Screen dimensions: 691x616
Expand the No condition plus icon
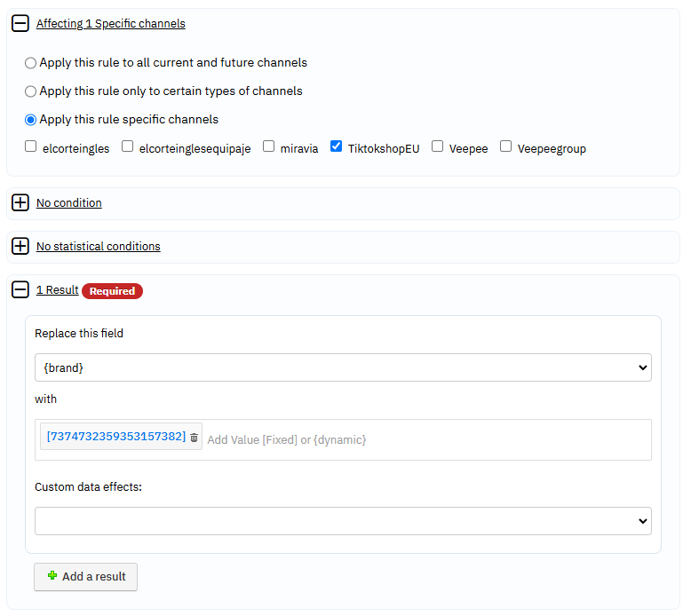point(20,202)
